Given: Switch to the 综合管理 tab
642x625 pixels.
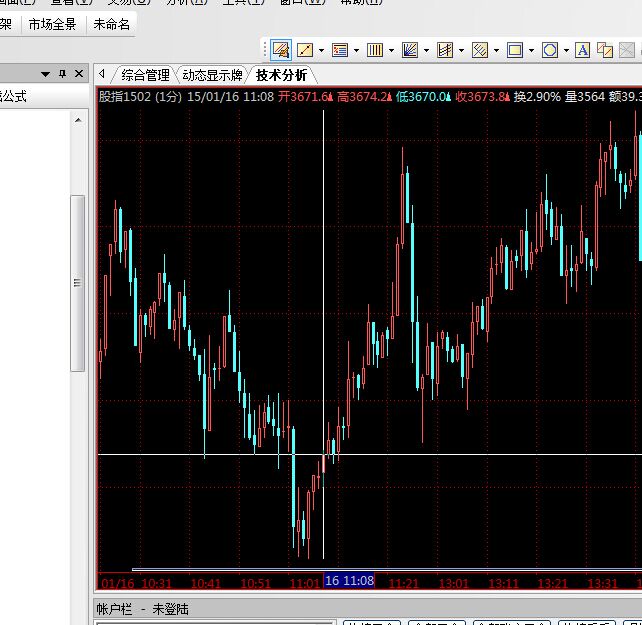Looking at the screenshot, I should [x=145, y=75].
